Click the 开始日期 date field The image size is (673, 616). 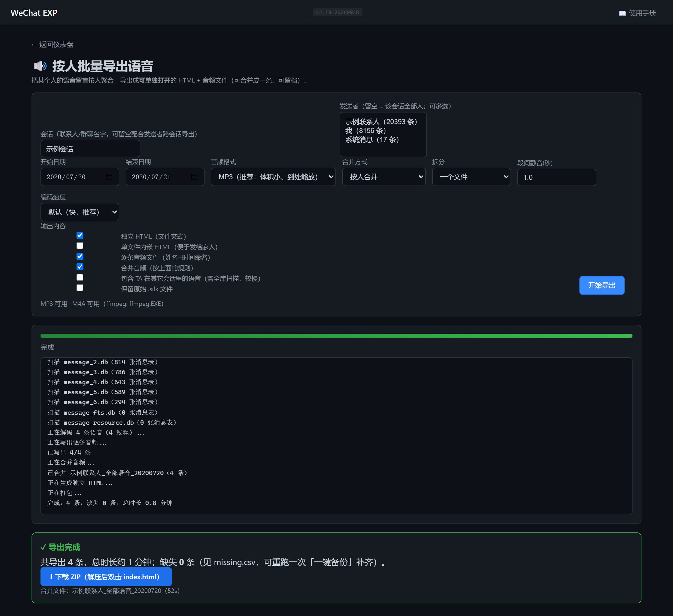80,177
